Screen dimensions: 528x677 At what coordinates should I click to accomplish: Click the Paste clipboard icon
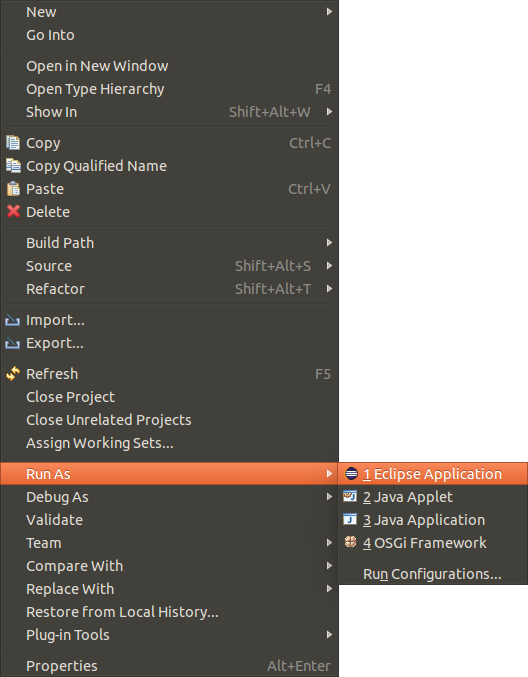pos(13,189)
